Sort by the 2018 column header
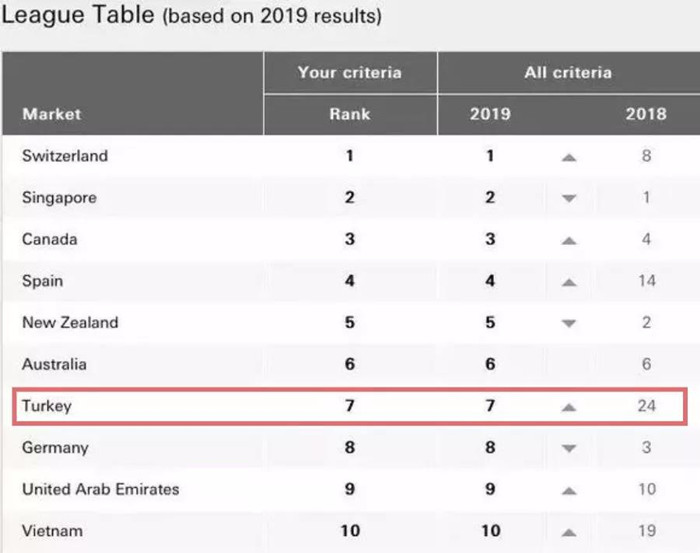The image size is (700, 553). [645, 114]
